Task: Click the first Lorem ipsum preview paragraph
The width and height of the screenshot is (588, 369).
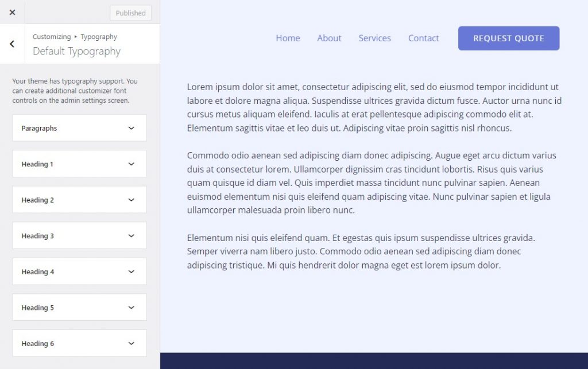Action: 373,107
